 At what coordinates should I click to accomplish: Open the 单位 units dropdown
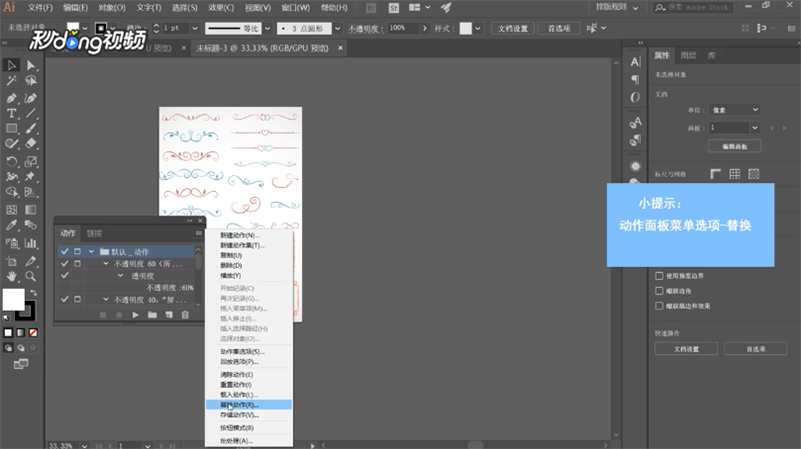(x=735, y=110)
